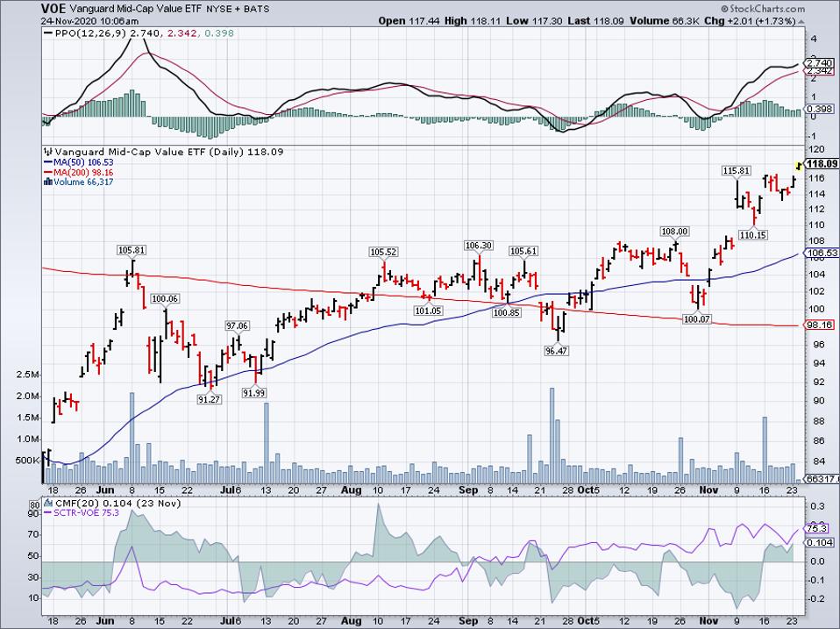Click the PPO histogram value tag 0.398
The width and height of the screenshot is (840, 629).
(819, 109)
